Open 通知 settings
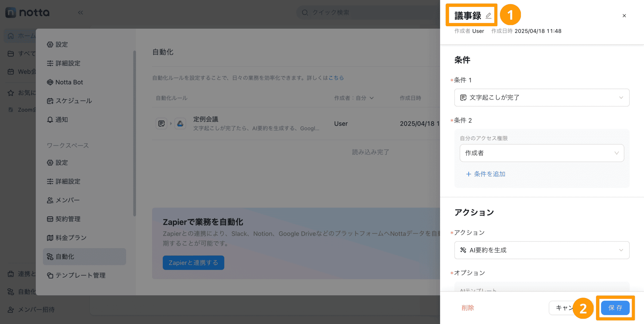Viewport: 644px width, 324px height. tap(84, 120)
